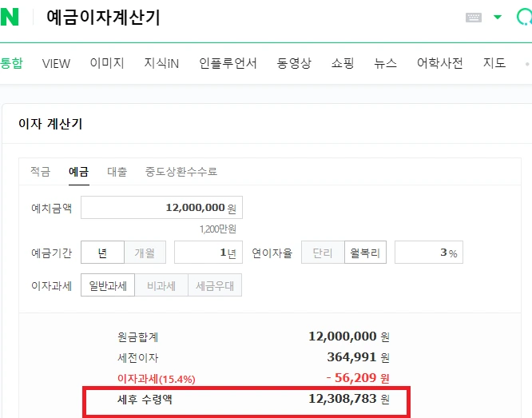The height and width of the screenshot is (418, 532).
Task: Choose 단리 simple interest option
Action: click(323, 253)
